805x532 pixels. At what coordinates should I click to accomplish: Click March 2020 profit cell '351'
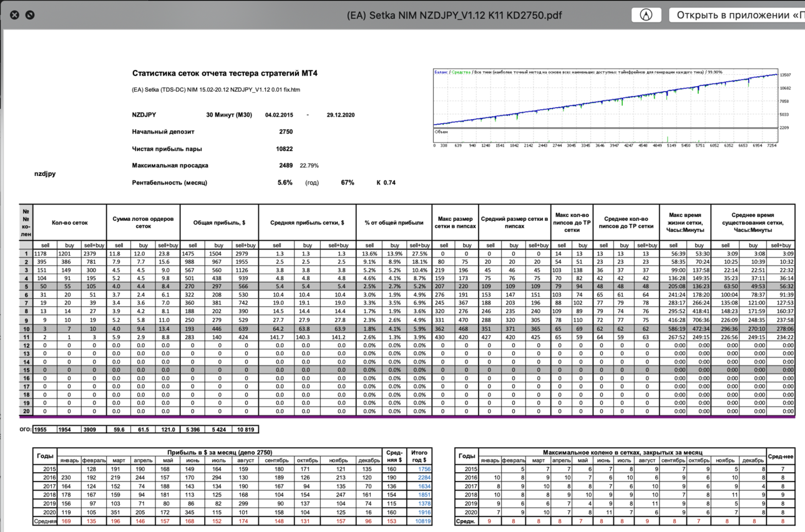[119, 512]
